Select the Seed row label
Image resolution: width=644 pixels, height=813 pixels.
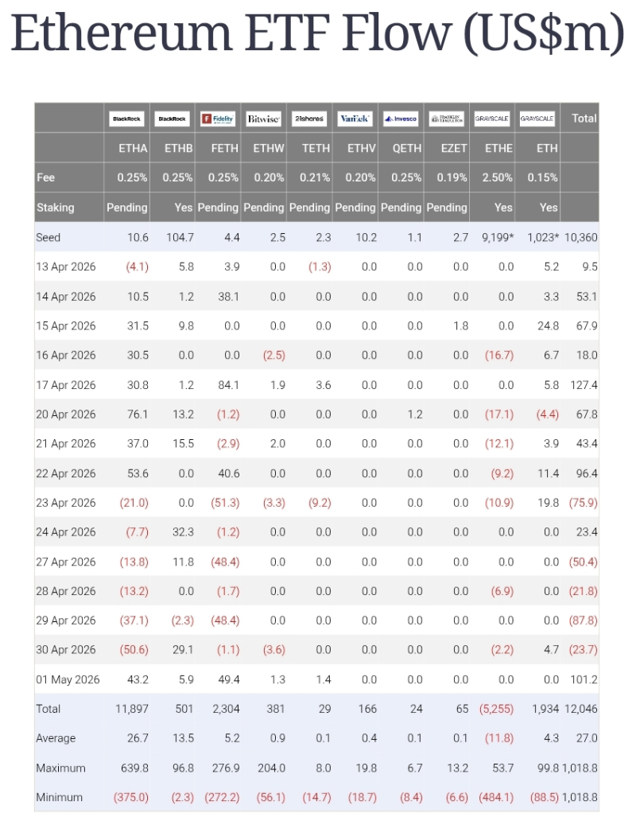point(48,238)
